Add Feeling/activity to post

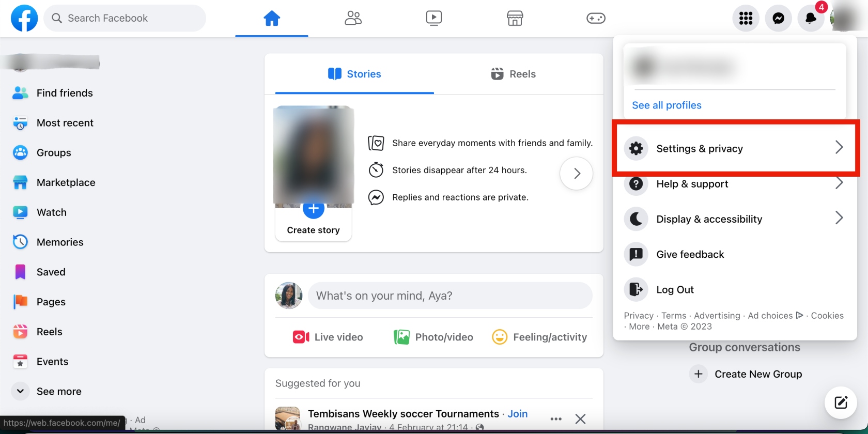click(539, 337)
